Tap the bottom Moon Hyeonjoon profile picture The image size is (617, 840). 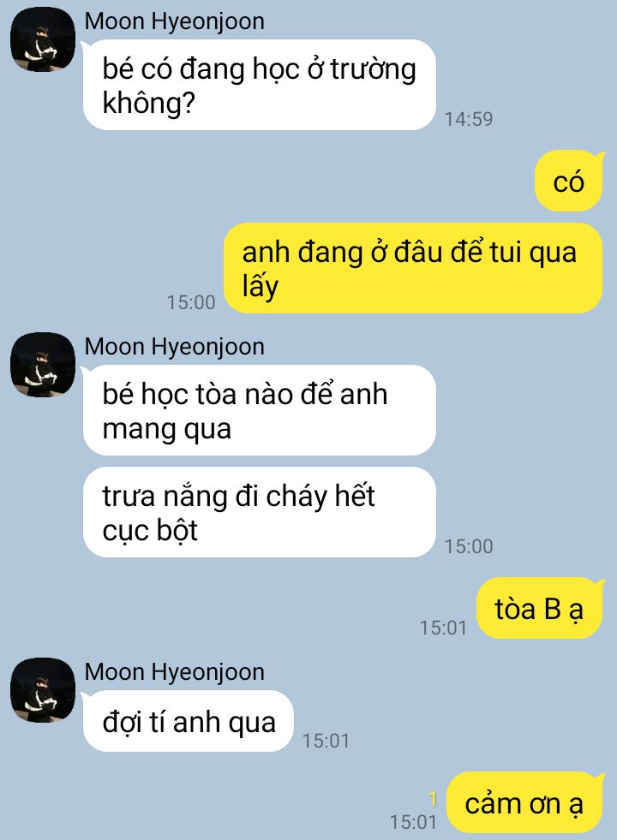tap(43, 690)
